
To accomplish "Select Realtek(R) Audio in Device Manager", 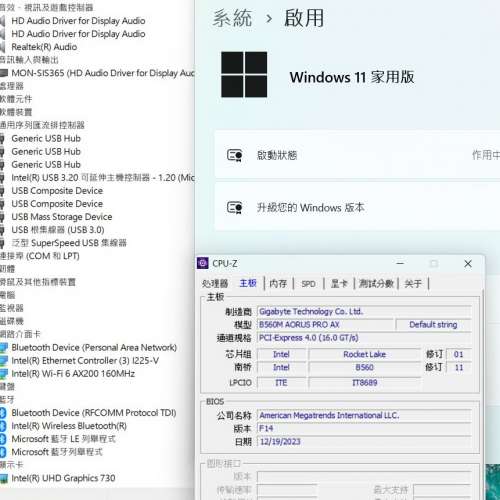I will [44, 47].
